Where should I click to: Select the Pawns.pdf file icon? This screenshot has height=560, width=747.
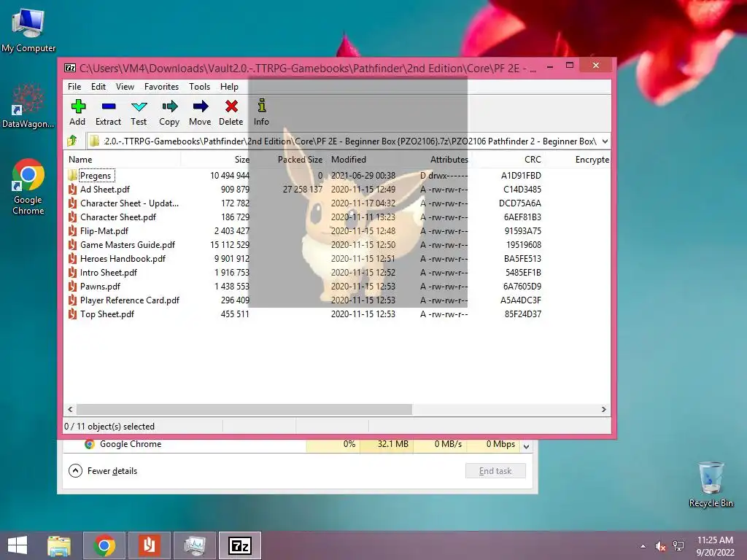72,286
